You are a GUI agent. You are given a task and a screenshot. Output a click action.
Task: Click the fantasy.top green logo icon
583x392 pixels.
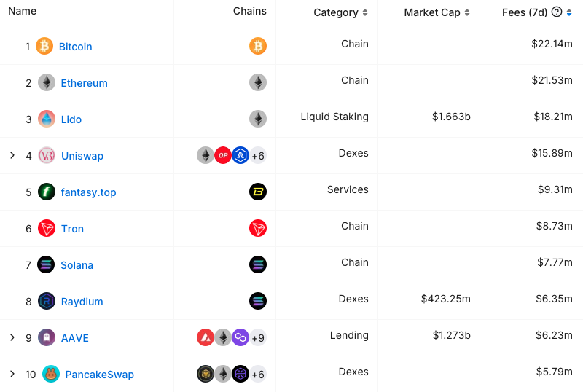pyautogui.click(x=47, y=192)
